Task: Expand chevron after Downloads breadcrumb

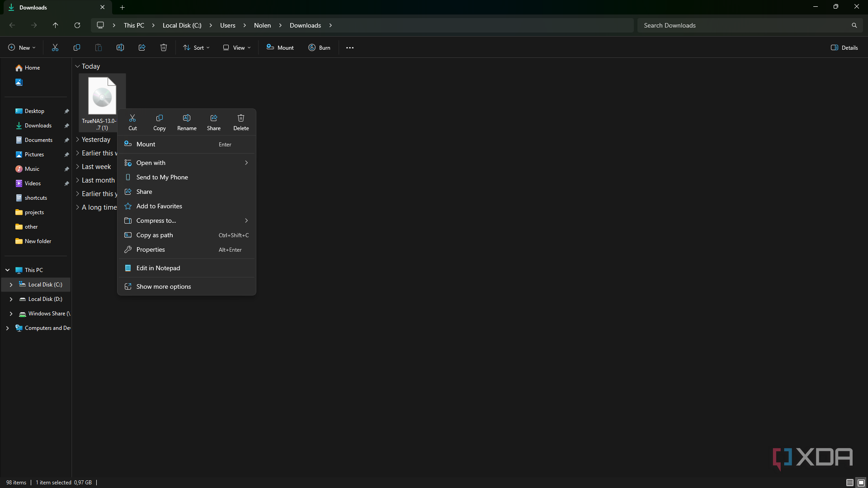Action: (x=330, y=25)
